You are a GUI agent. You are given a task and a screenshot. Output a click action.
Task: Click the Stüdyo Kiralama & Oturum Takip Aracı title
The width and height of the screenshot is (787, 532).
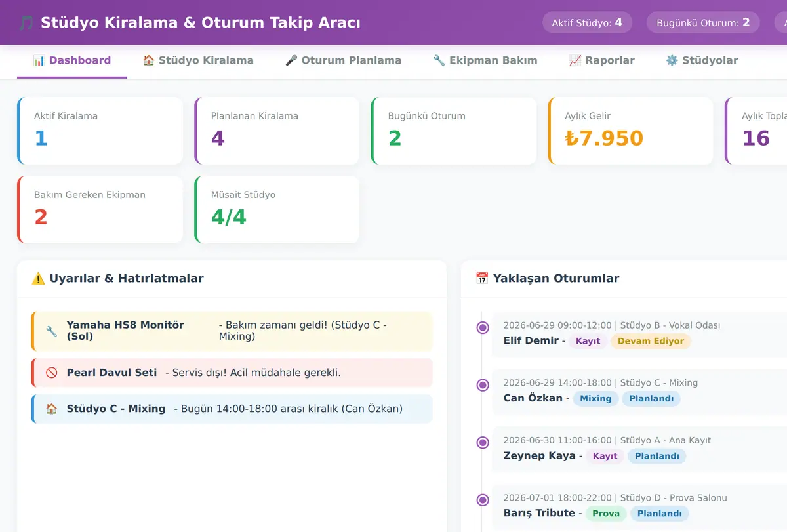(x=201, y=23)
